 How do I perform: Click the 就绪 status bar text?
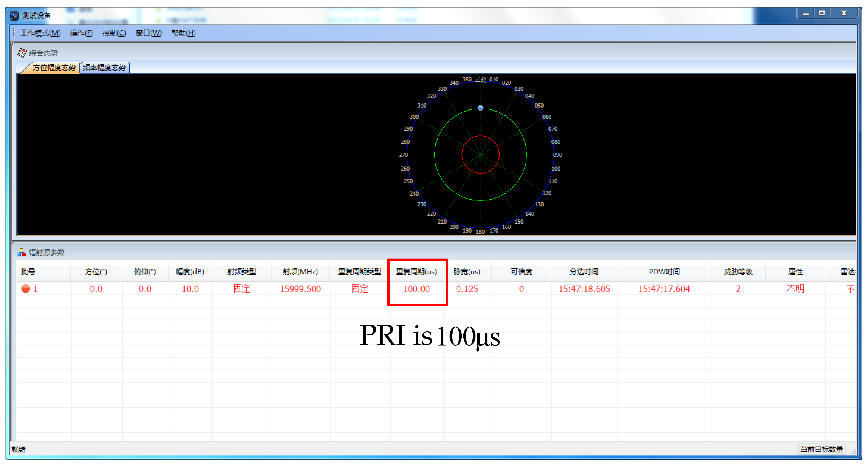tap(19, 449)
